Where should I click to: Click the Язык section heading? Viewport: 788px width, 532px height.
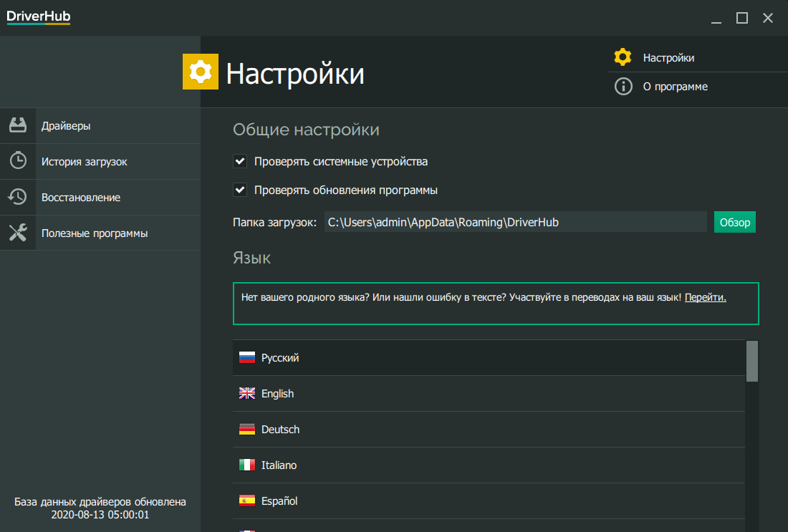(251, 258)
